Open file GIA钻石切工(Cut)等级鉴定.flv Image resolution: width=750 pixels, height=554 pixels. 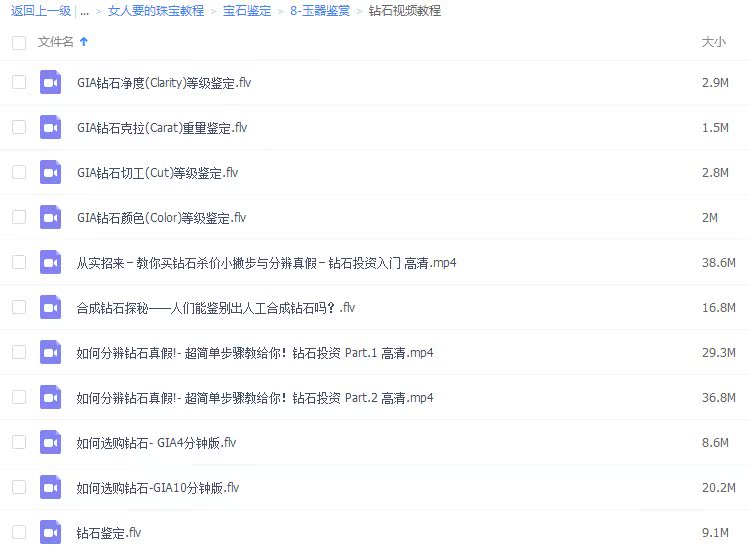[x=157, y=173]
